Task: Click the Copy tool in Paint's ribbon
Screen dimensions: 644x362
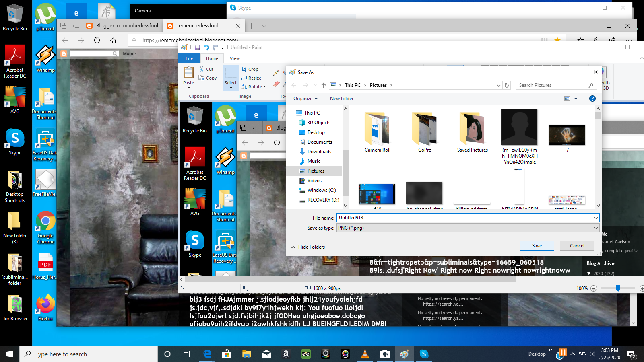Action: 208,78
